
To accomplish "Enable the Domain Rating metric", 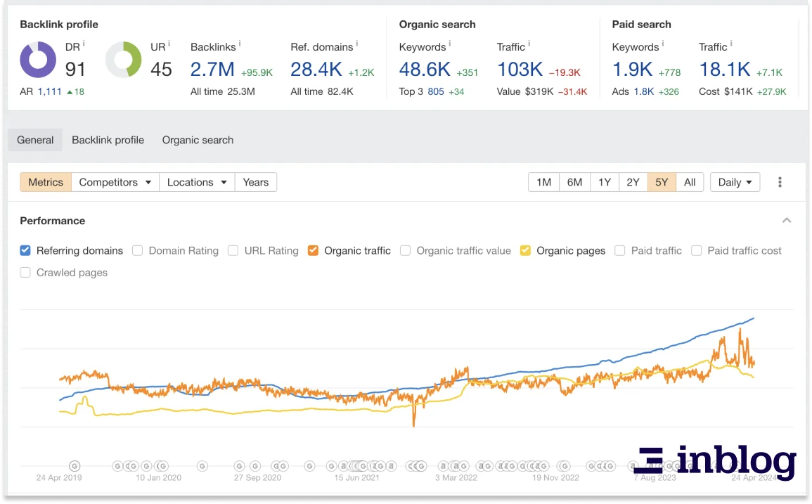I will click(x=138, y=250).
